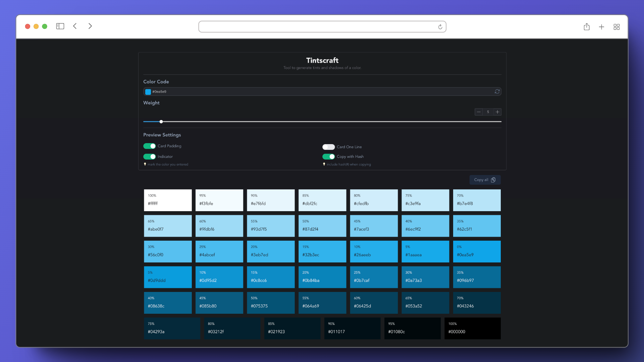Select the #4abcef tint card
Image resolution: width=644 pixels, height=362 pixels.
(219, 251)
